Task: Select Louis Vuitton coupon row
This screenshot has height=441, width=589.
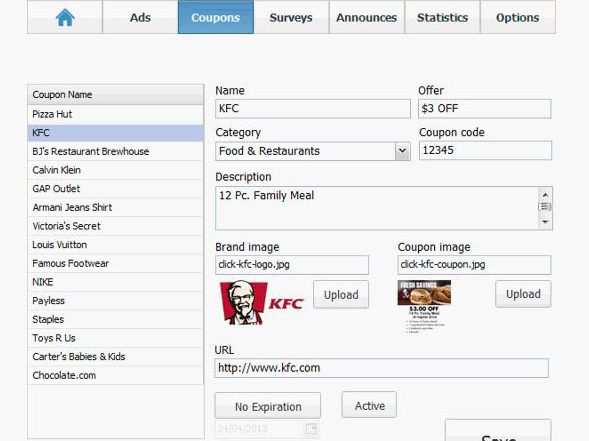Action: pos(115,245)
